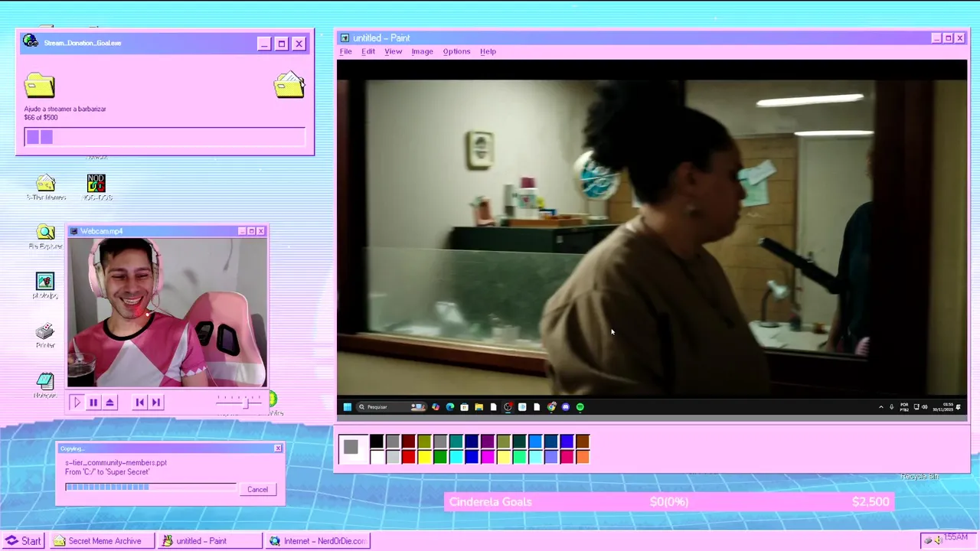The height and width of the screenshot is (551, 980).
Task: Click the Start button on retro taskbar
Action: 23,541
